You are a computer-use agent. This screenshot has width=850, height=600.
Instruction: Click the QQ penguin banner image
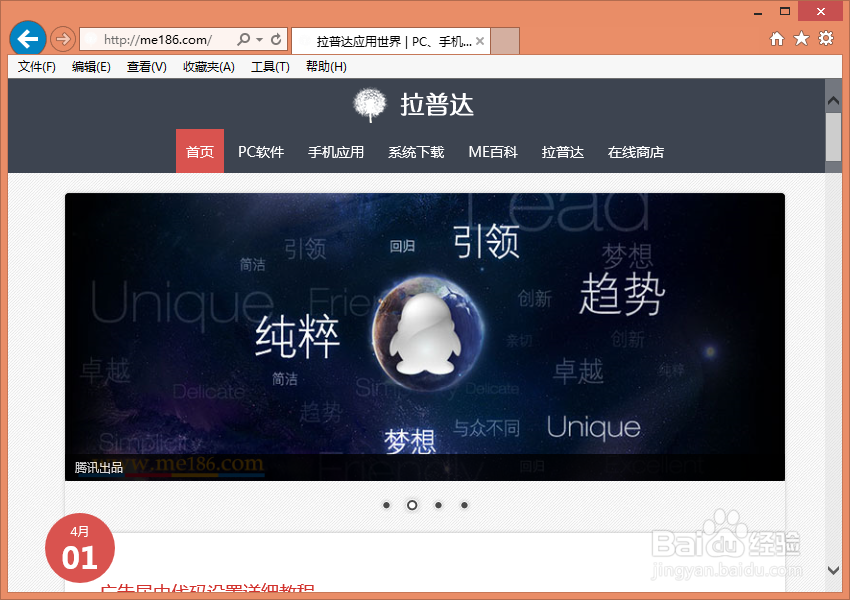425,337
